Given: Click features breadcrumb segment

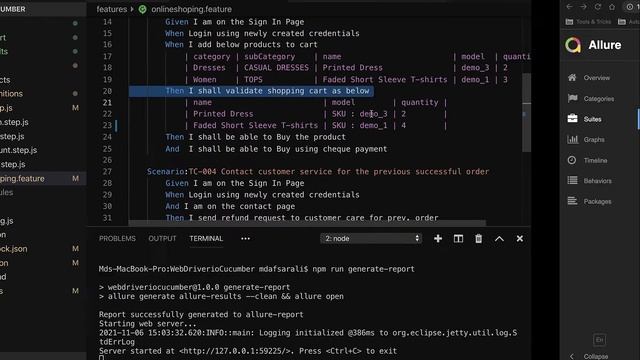Looking at the screenshot, I should click(111, 9).
